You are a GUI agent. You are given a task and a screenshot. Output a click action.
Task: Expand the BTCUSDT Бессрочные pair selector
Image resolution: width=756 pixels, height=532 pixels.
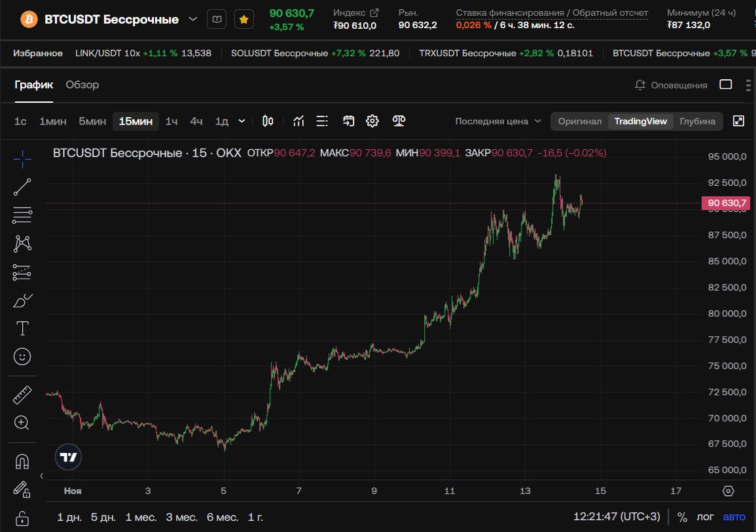193,19
